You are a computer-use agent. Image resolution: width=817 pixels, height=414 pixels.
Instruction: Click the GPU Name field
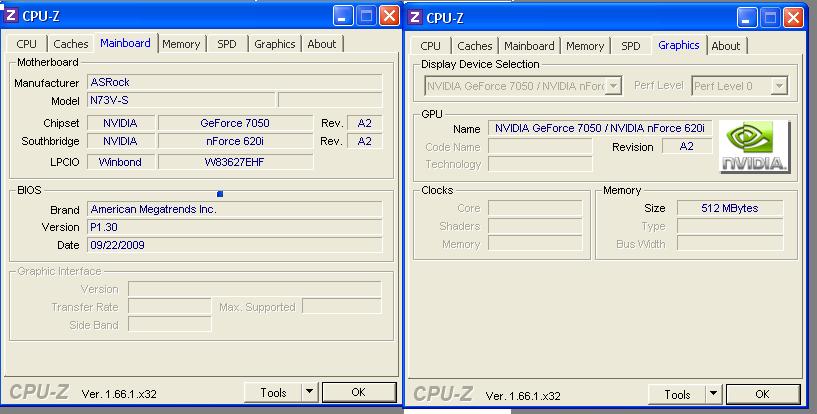(x=600, y=128)
